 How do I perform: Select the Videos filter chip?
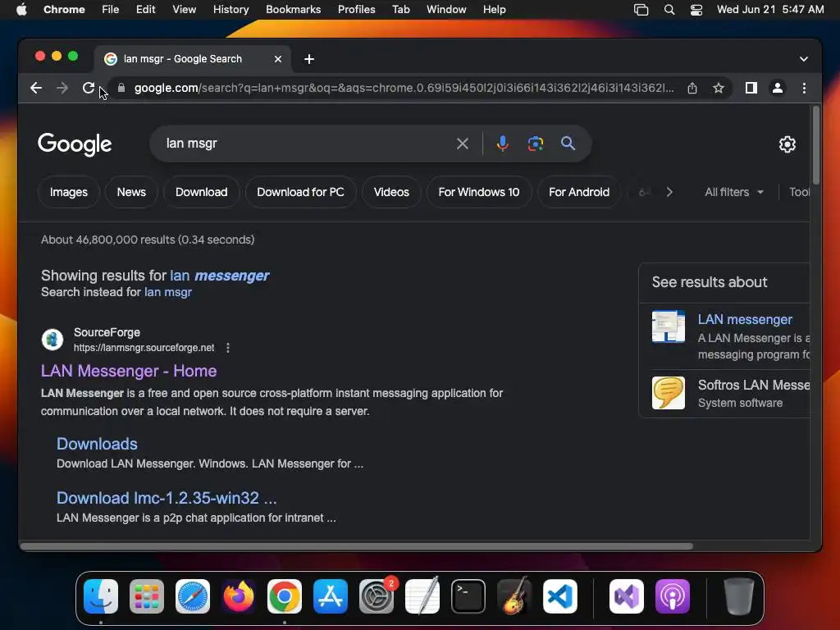coord(391,192)
